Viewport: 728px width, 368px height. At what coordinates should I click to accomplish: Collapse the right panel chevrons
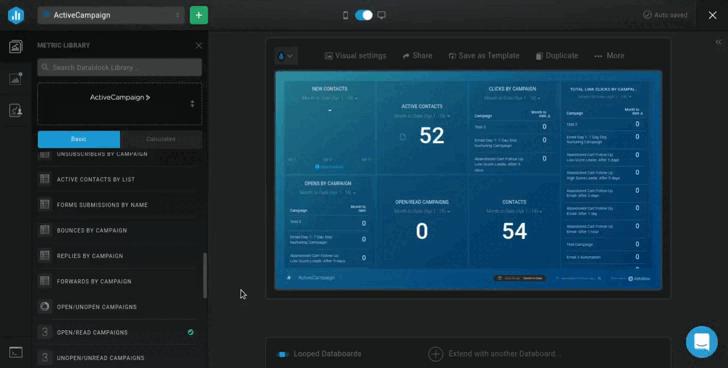[x=718, y=42]
